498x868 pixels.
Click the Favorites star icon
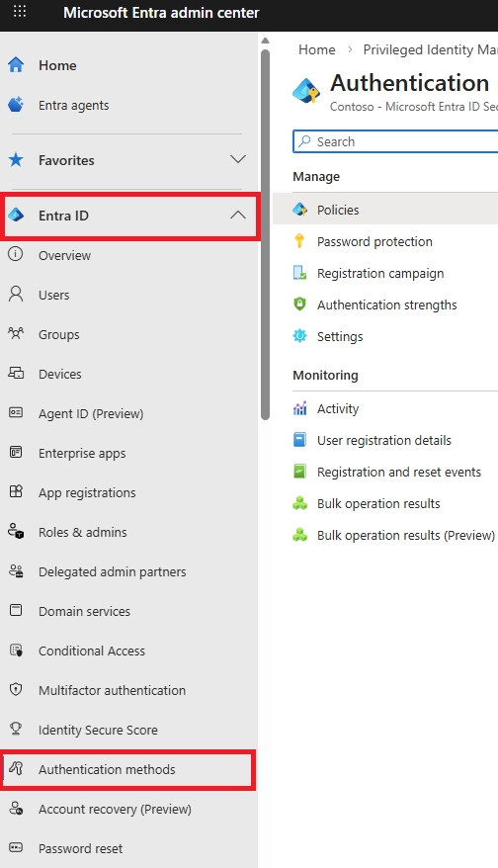(16, 160)
